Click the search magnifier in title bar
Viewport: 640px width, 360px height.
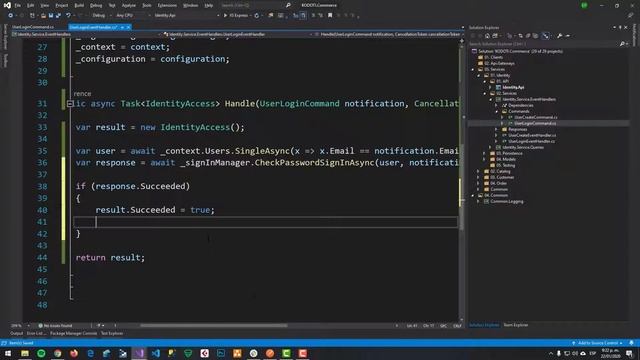tap(288, 5)
